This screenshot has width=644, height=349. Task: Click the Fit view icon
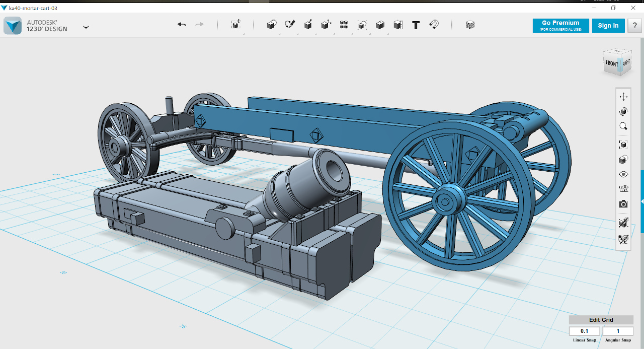(623, 145)
